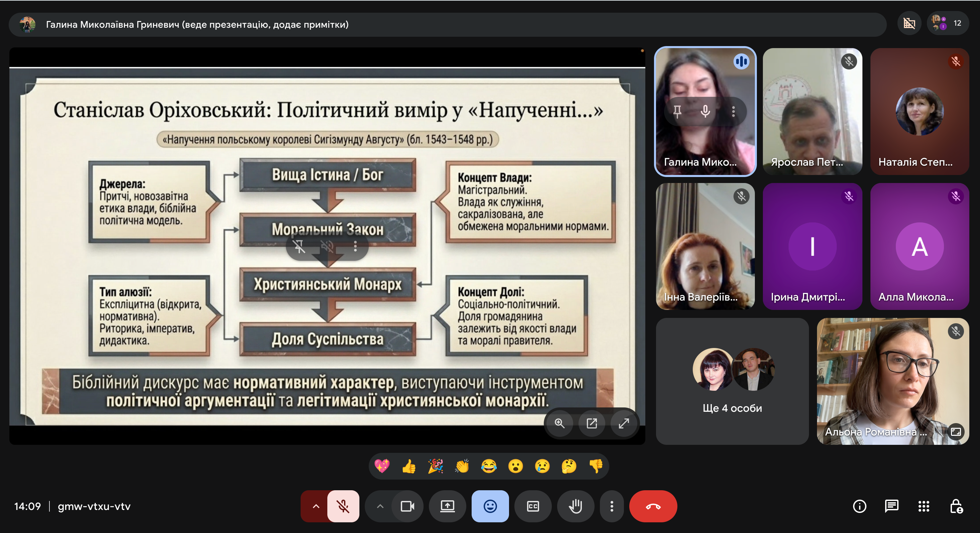Click the thumbs up reaction emoji
980x533 pixels.
[409, 466]
